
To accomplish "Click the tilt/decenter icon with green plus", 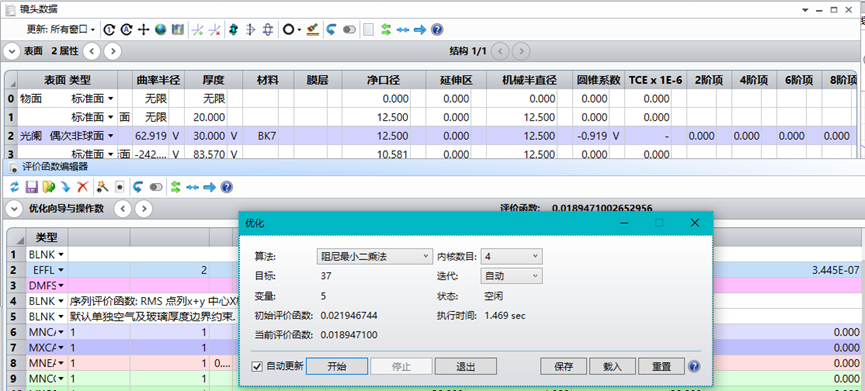I will (x=197, y=30).
